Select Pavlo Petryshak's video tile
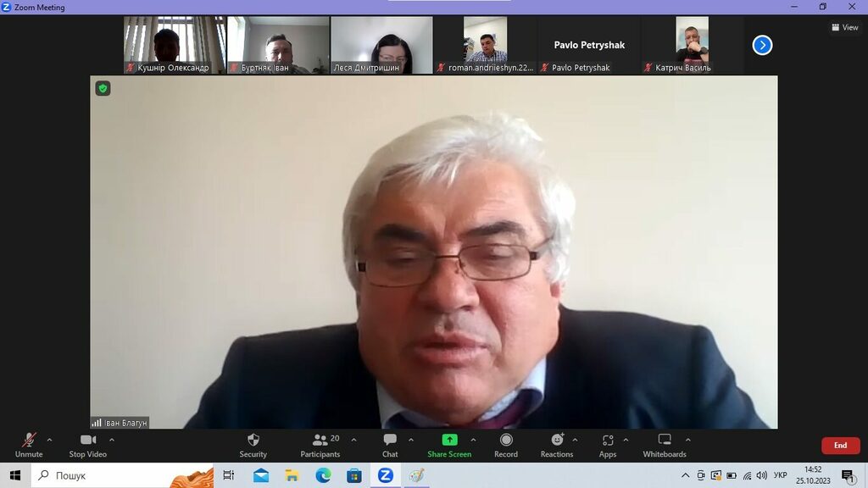Image resolution: width=868 pixels, height=488 pixels. 589,46
